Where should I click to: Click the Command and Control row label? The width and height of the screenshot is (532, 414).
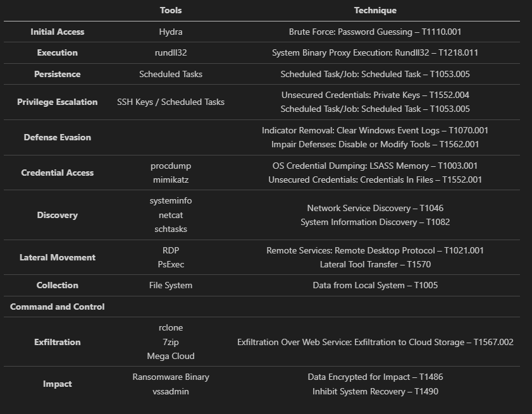[57, 307]
